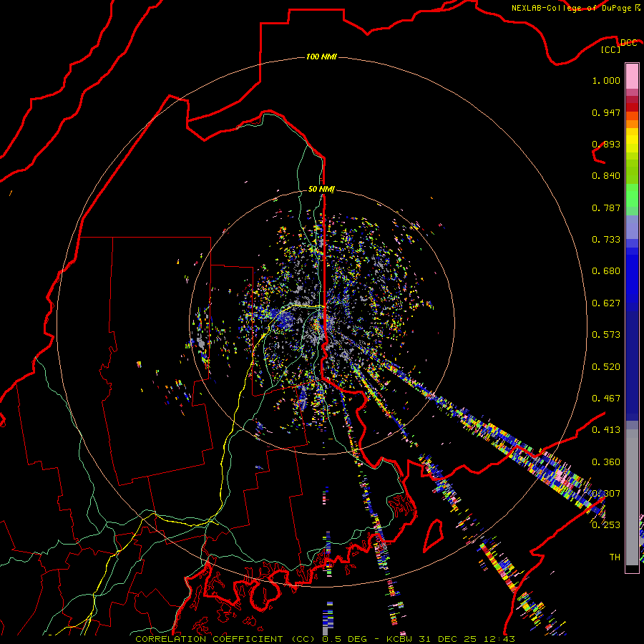Click the 0.787 scale value

point(606,208)
